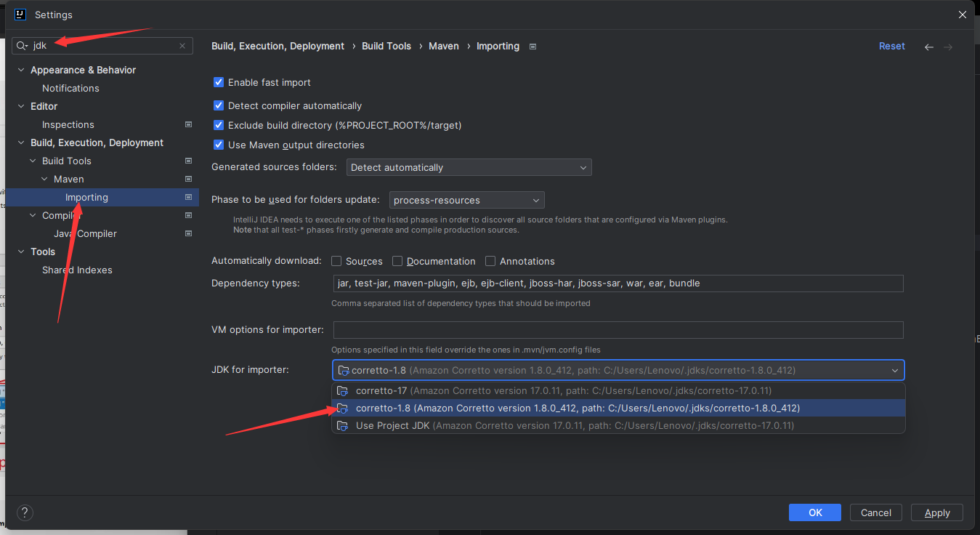The width and height of the screenshot is (980, 535).
Task: Click the project-level icon beside Compiler
Action: pyautogui.click(x=188, y=215)
